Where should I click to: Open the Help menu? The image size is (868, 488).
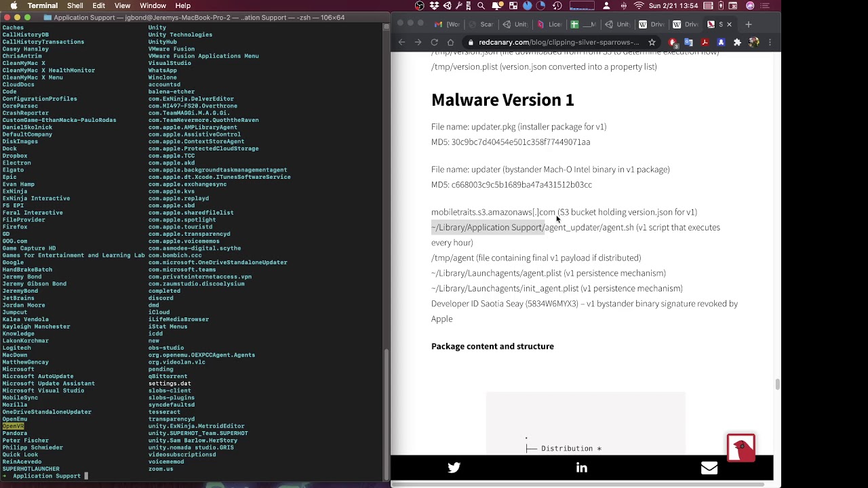coord(182,5)
